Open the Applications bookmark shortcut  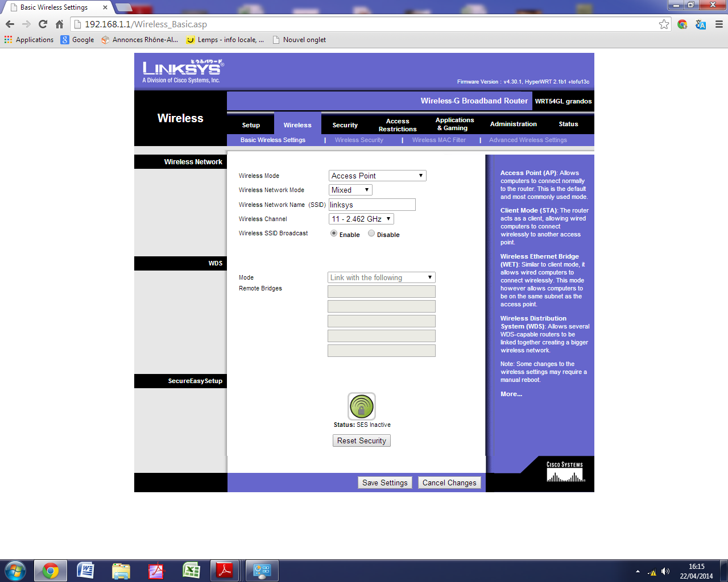(29, 40)
